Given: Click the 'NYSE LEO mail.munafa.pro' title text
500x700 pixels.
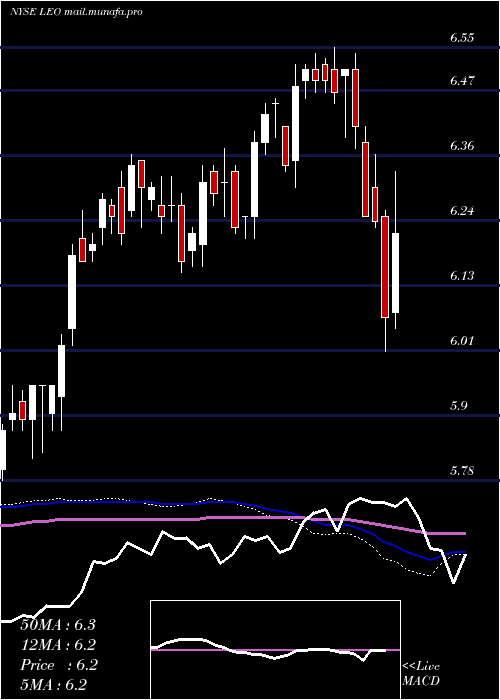Looking at the screenshot, I should [x=76, y=12].
